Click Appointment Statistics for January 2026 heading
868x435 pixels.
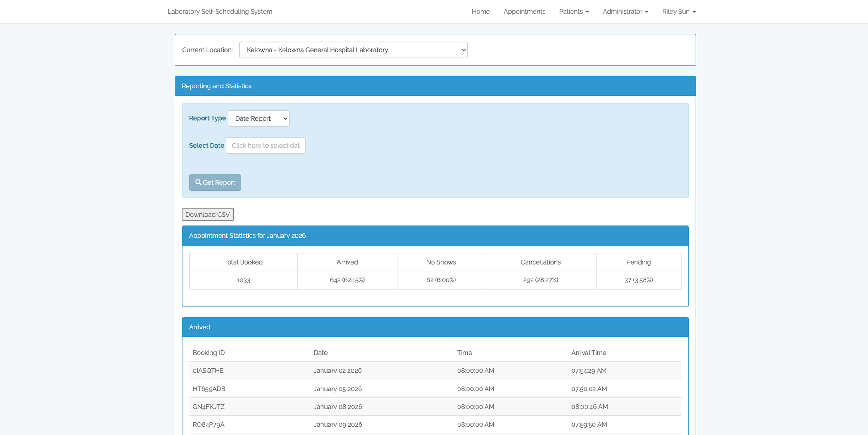[x=247, y=236]
